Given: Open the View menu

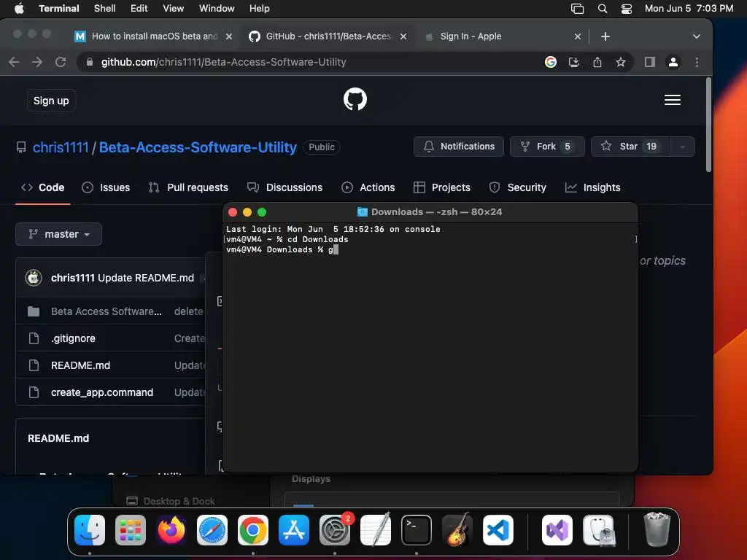Looking at the screenshot, I should 174,9.
